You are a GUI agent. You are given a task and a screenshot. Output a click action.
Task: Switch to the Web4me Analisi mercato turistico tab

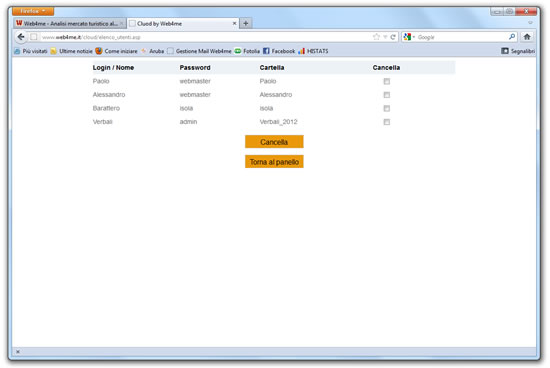coord(70,24)
